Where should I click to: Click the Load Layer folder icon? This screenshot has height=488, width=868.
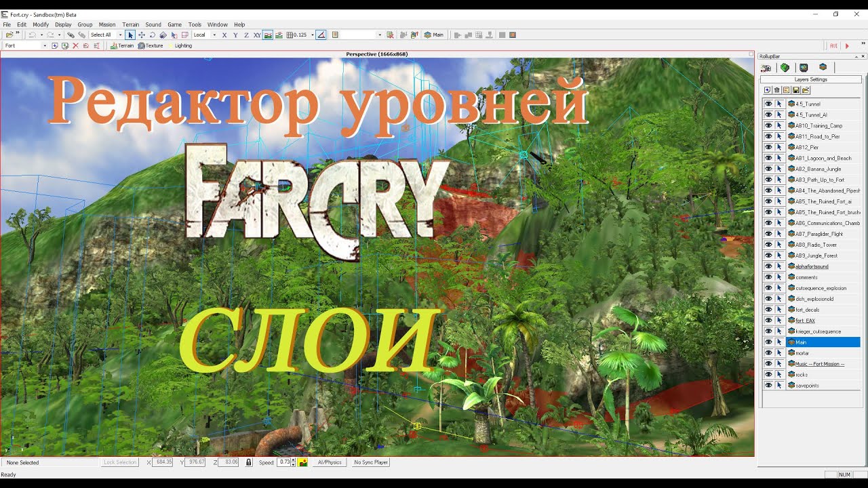click(x=806, y=90)
